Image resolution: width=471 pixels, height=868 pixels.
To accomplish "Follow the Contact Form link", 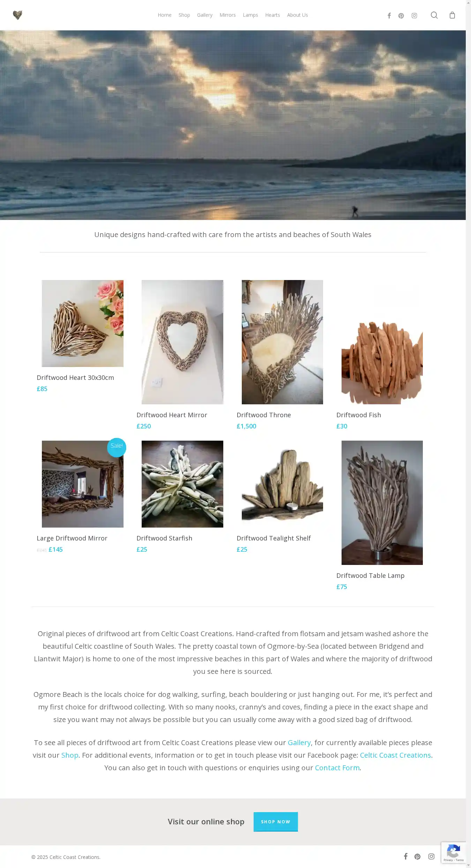I will pyautogui.click(x=337, y=767).
